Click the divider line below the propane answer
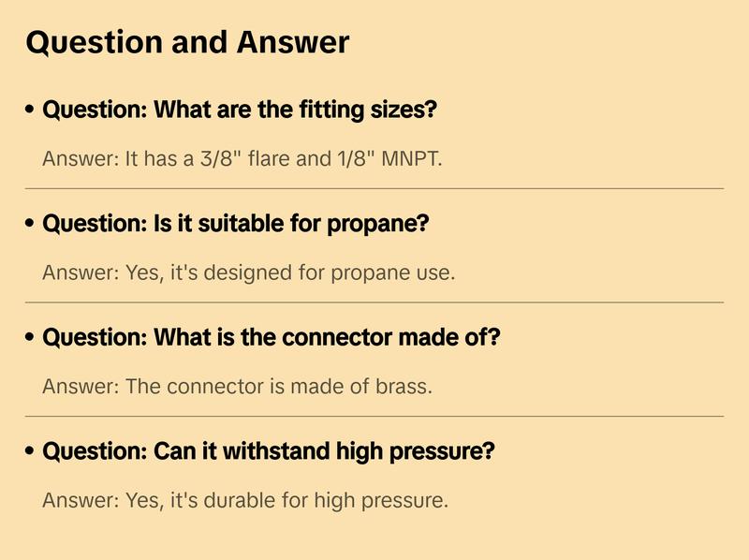 [x=374, y=302]
